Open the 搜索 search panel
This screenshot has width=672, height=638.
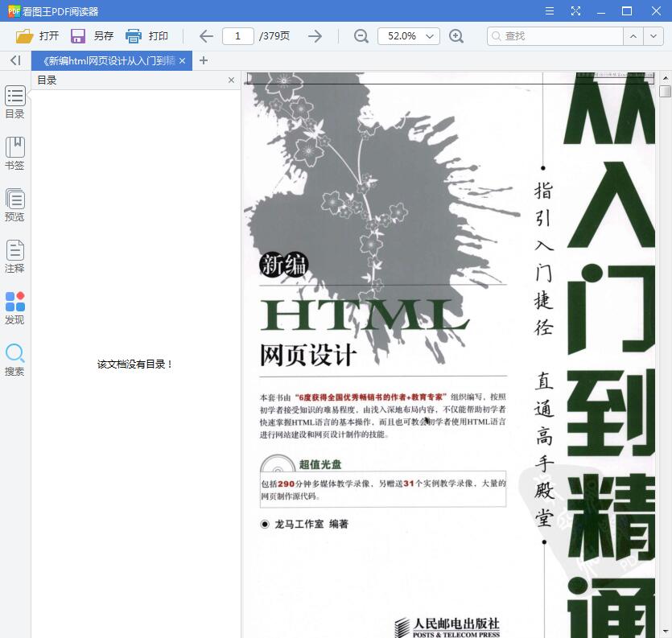[14, 354]
